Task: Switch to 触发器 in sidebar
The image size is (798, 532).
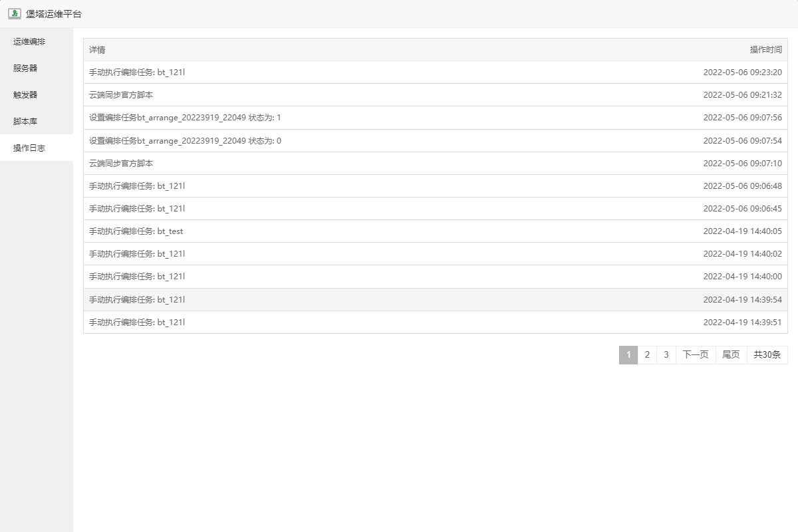Action: point(25,94)
